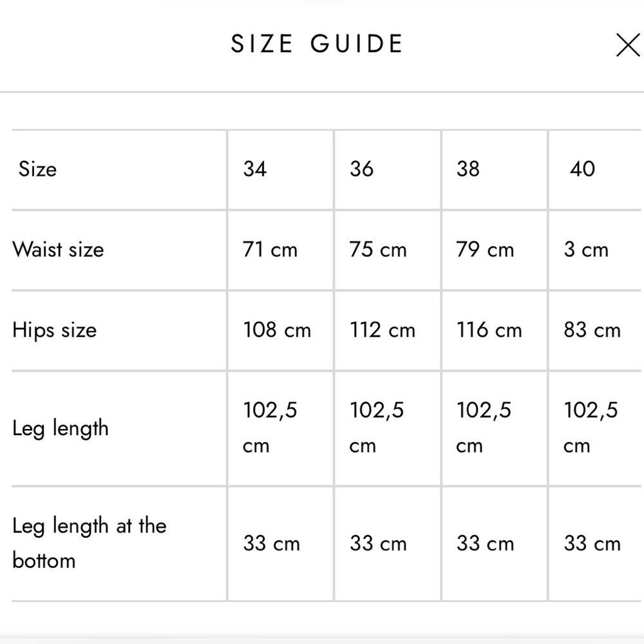Screen dimensions: 644x644
Task: Click the 108 cm hips value
Action: pyautogui.click(x=277, y=330)
